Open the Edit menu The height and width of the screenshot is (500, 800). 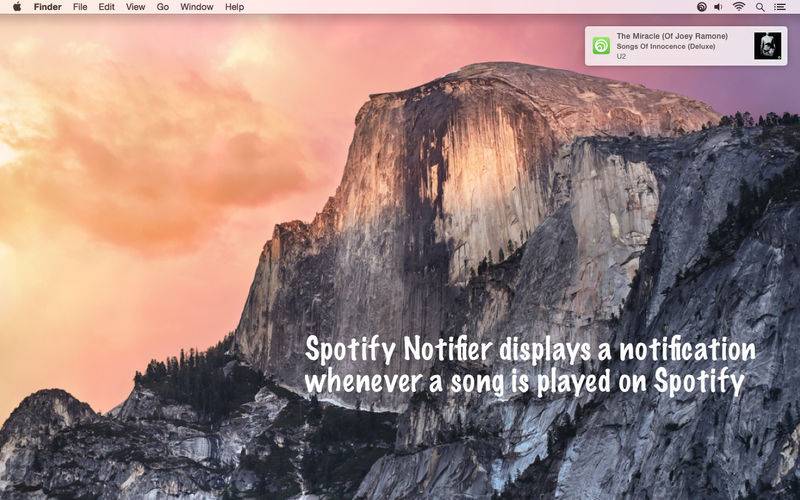point(106,7)
